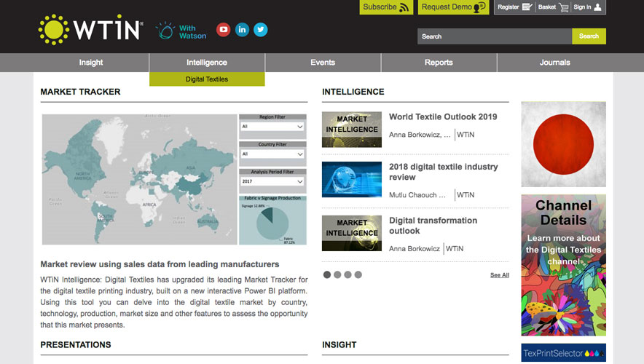The image size is (644, 364).
Task: Click author Anna Borkowicz under Digital transformation
Action: [x=415, y=249]
